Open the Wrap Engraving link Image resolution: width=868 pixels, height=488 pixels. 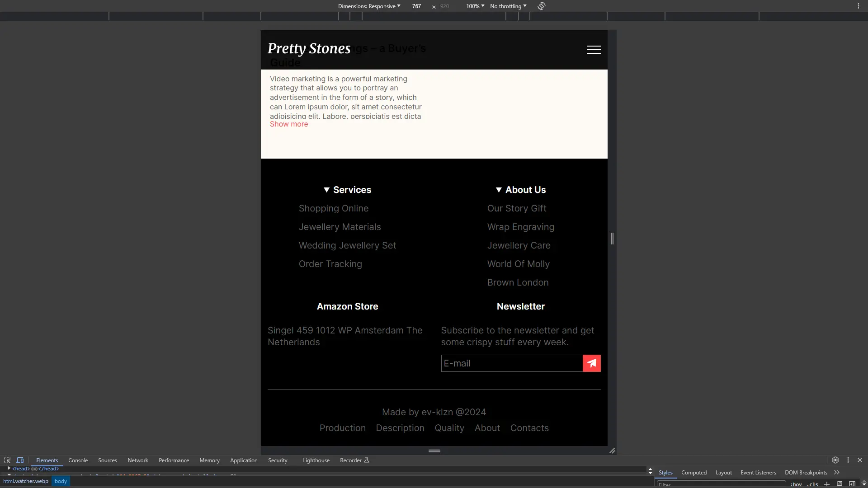point(521,227)
